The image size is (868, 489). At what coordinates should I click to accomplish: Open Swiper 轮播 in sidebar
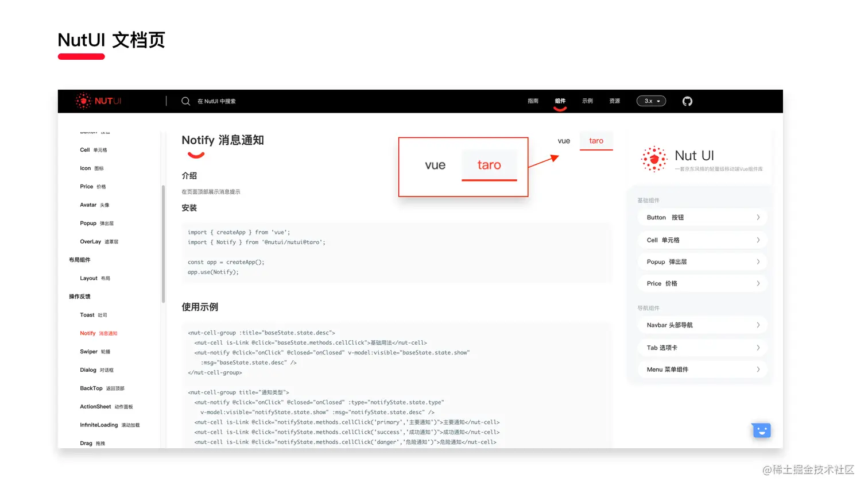tap(95, 352)
